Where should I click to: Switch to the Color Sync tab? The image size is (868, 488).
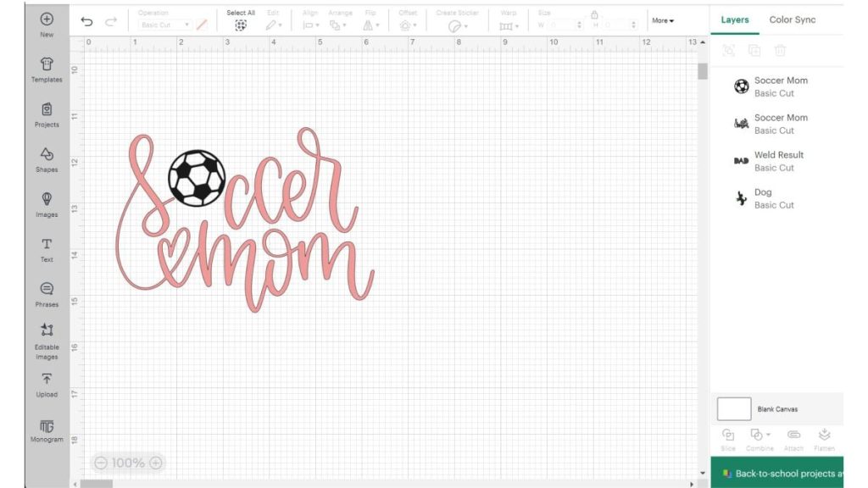tap(793, 19)
